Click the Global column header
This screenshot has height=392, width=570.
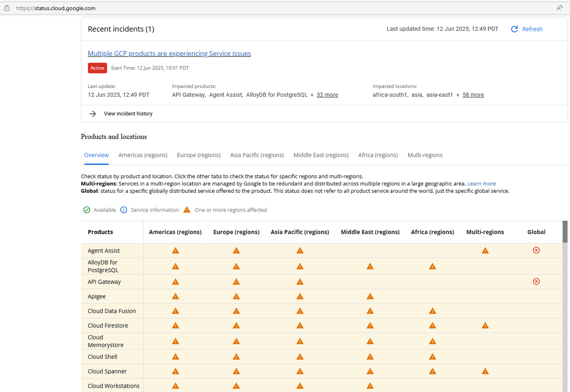pyautogui.click(x=536, y=232)
